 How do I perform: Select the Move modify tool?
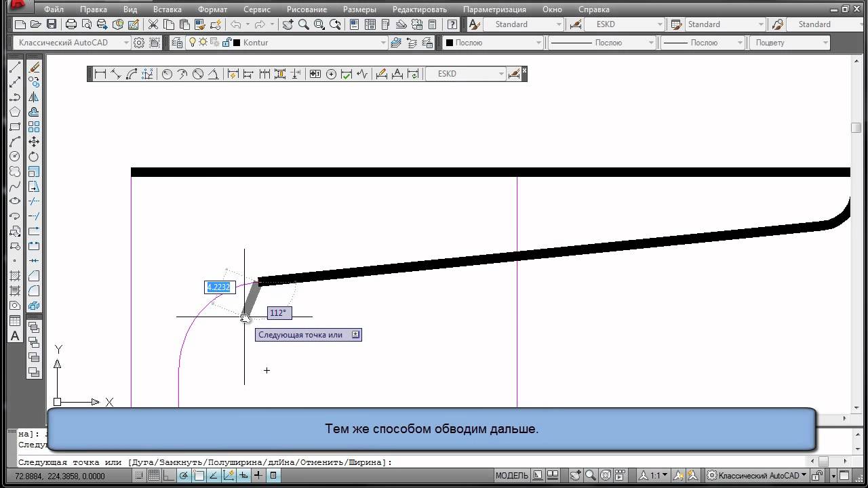[x=34, y=142]
